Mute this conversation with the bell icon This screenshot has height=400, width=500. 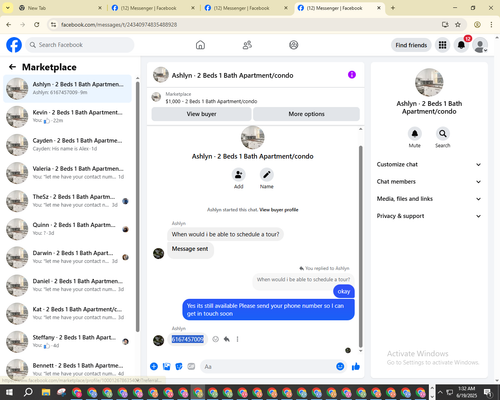click(415, 134)
